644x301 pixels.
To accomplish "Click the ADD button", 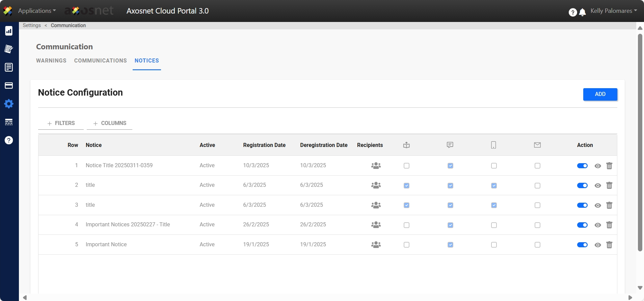I will click(x=600, y=94).
